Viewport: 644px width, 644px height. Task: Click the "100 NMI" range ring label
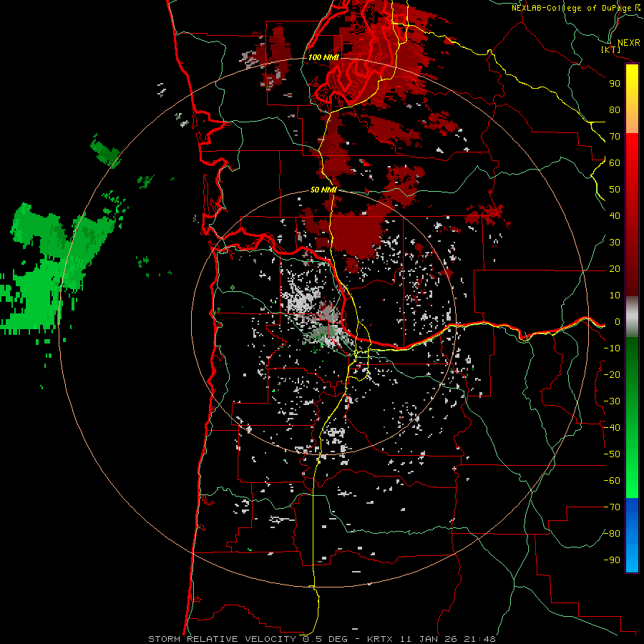323,57
